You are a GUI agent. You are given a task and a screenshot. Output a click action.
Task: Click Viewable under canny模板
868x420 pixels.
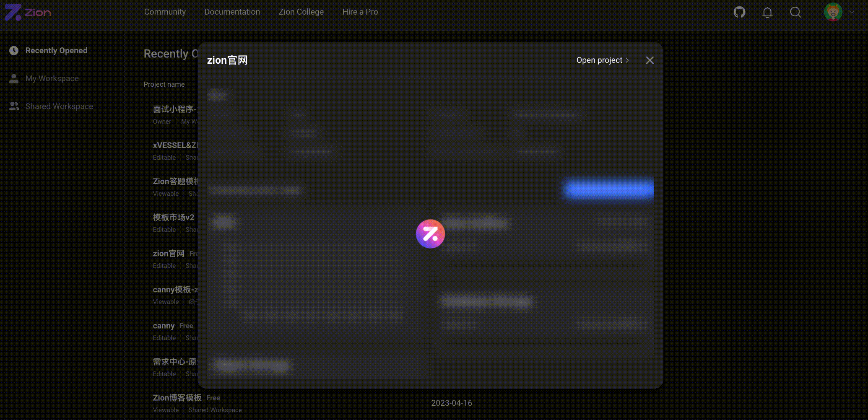point(166,302)
